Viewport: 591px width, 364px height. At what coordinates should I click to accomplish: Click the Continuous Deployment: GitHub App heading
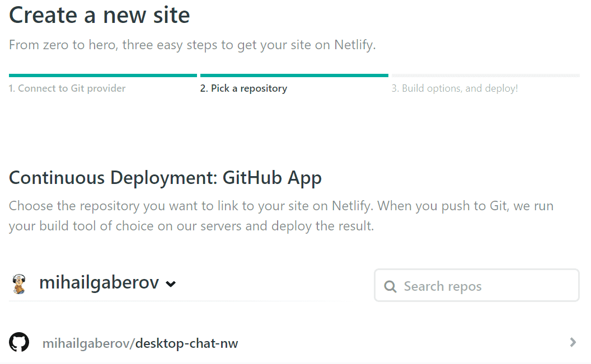[x=165, y=178]
